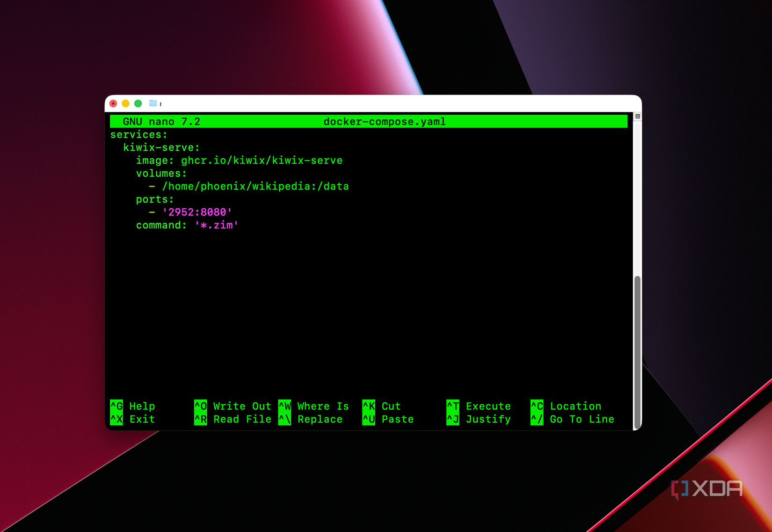772x532 pixels.
Task: Click the ^K Cut shortcut
Action: 382,406
